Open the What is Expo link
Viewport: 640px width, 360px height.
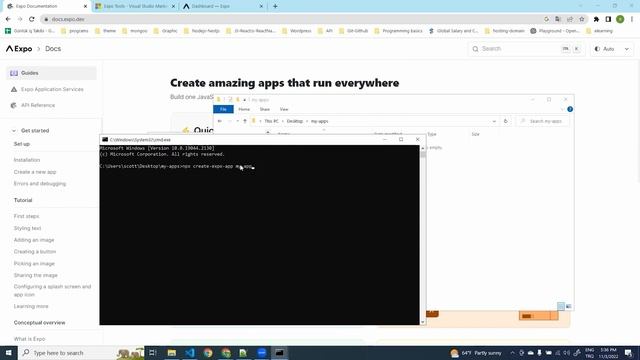pyautogui.click(x=29, y=339)
